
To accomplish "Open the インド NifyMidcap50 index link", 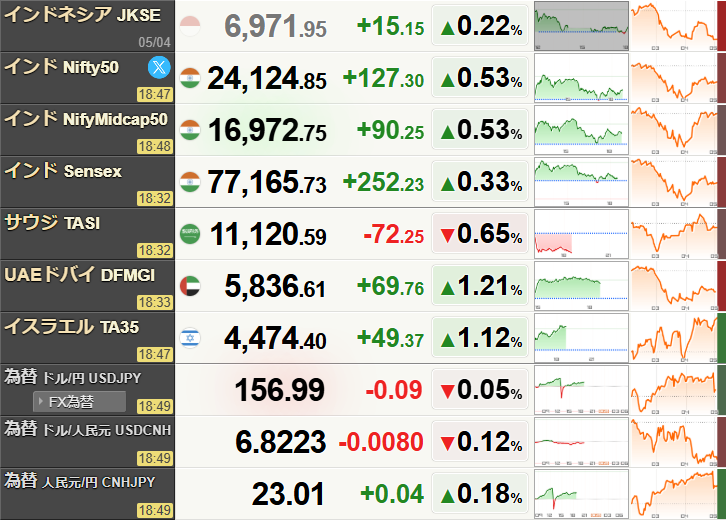I will click(86, 119).
